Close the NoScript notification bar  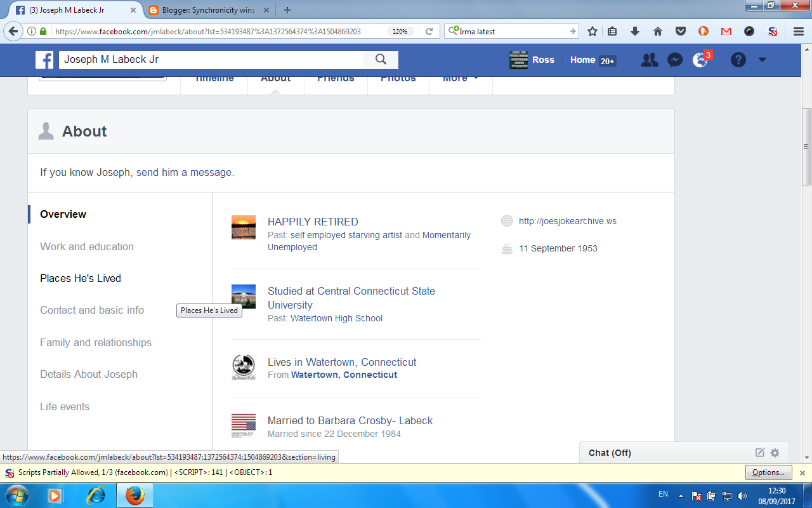point(802,473)
